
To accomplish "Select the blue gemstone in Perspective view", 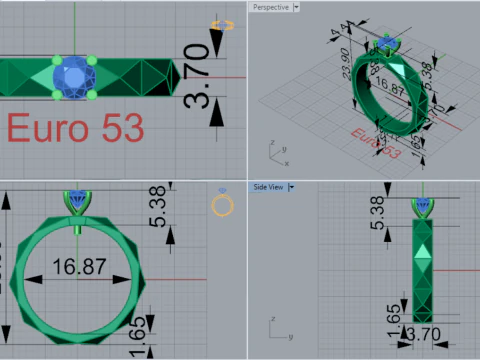I will click(387, 43).
